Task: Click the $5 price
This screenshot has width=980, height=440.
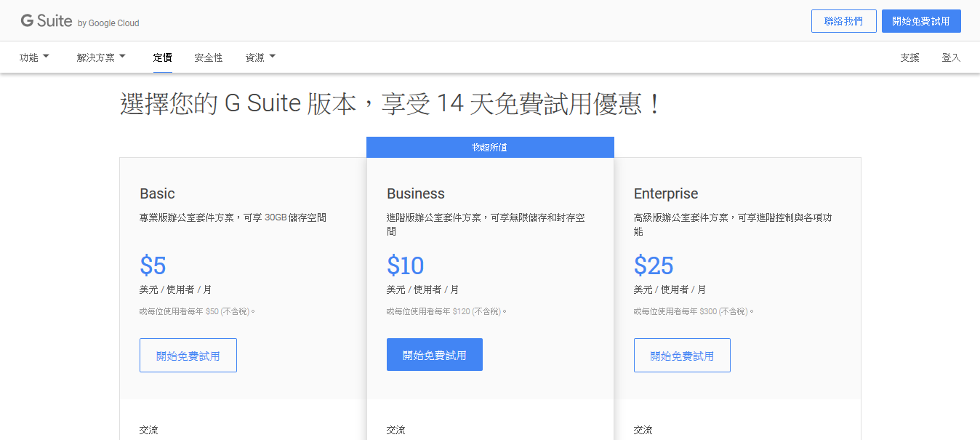Action: [153, 265]
